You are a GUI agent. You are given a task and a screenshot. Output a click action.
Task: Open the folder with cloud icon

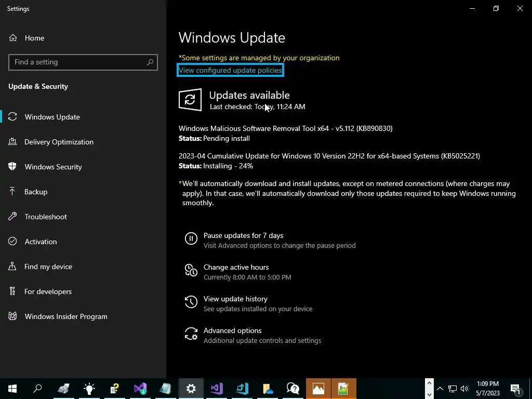pos(268,389)
